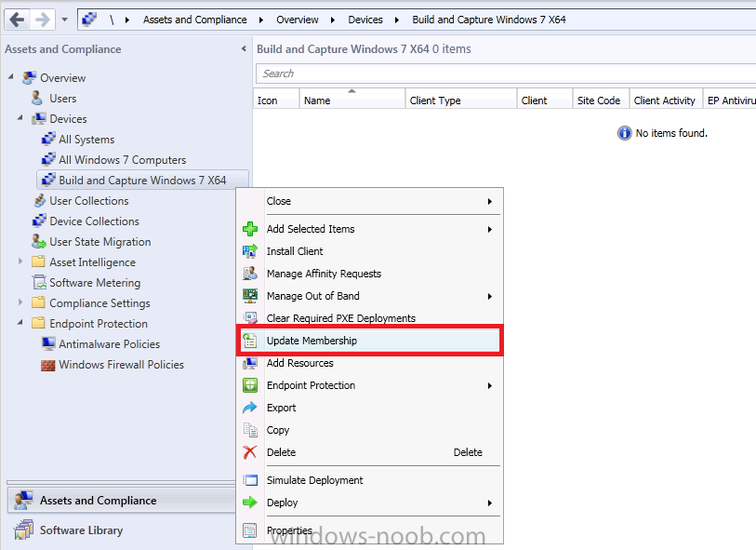The width and height of the screenshot is (756, 550).
Task: Select All Windows 7 Computers collection
Action: (123, 160)
